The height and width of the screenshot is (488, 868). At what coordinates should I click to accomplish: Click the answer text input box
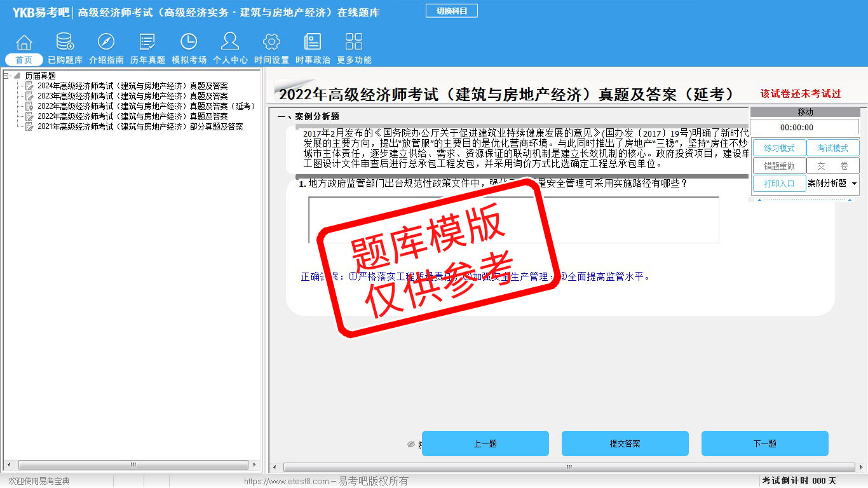click(513, 219)
